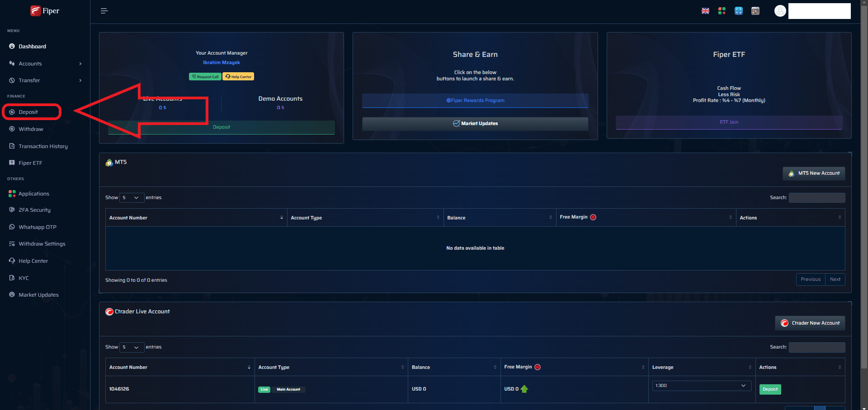This screenshot has width=868, height=410.
Task: Open the 1:300 leverage dropdown
Action: point(702,386)
